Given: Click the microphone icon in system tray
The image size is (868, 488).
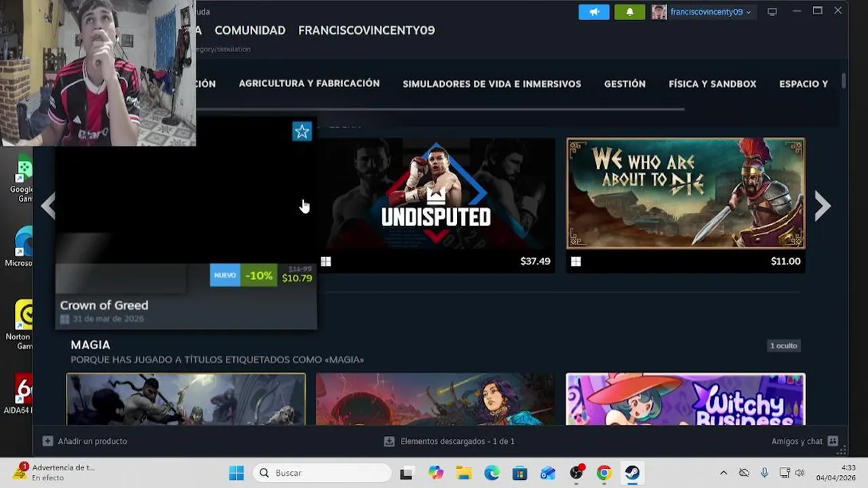Looking at the screenshot, I should click(764, 473).
